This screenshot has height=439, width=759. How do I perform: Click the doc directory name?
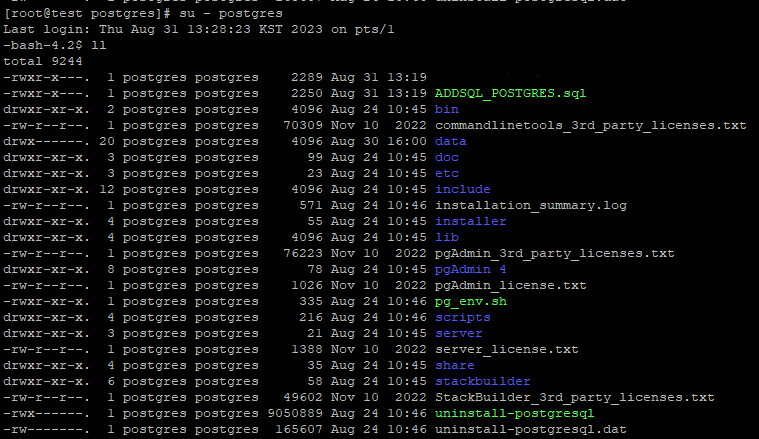tap(447, 157)
